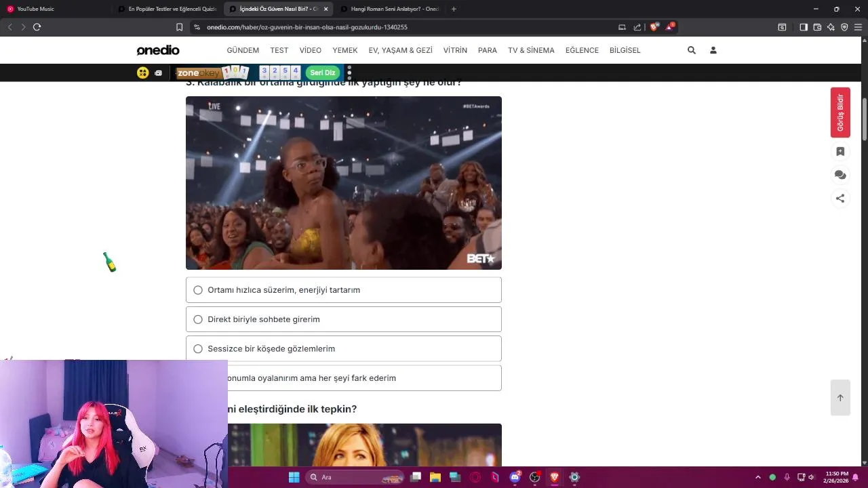Toggle the browser sidebar panel icon

804,27
